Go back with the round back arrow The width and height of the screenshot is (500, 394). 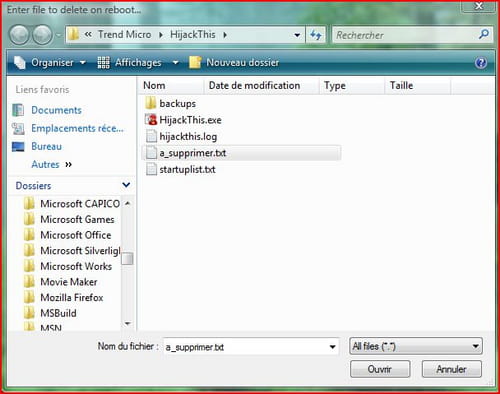point(20,35)
